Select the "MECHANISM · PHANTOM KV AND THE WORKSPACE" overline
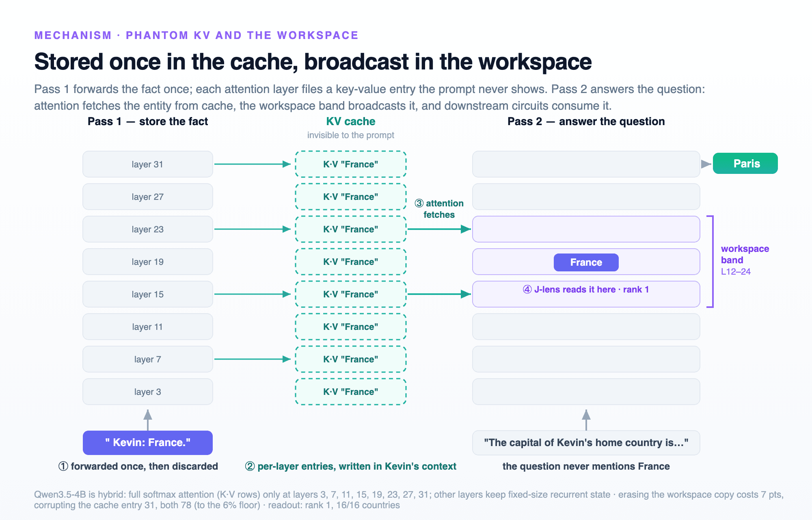Viewport: 812px width, 520px height. point(196,35)
